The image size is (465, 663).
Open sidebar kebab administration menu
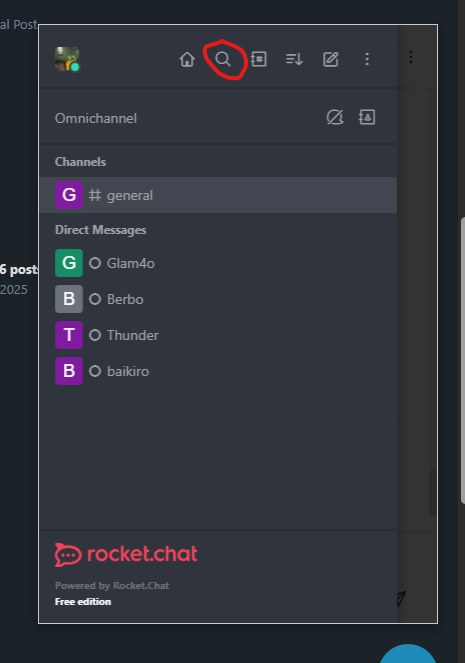click(367, 59)
